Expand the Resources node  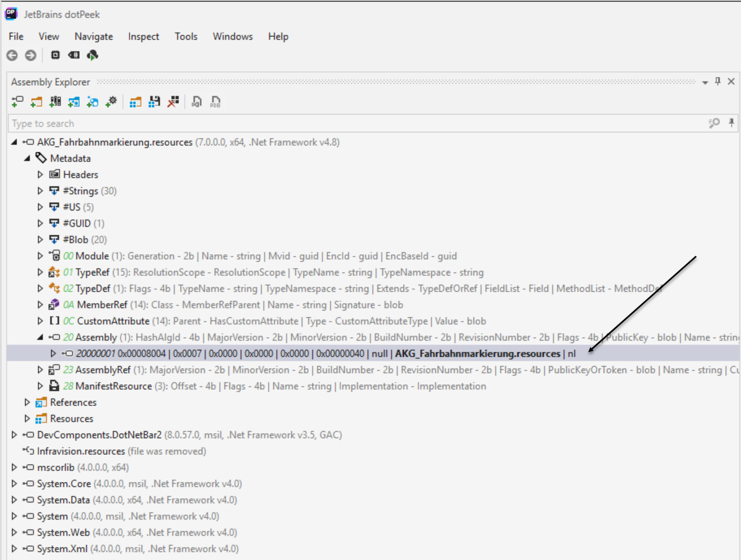27,419
